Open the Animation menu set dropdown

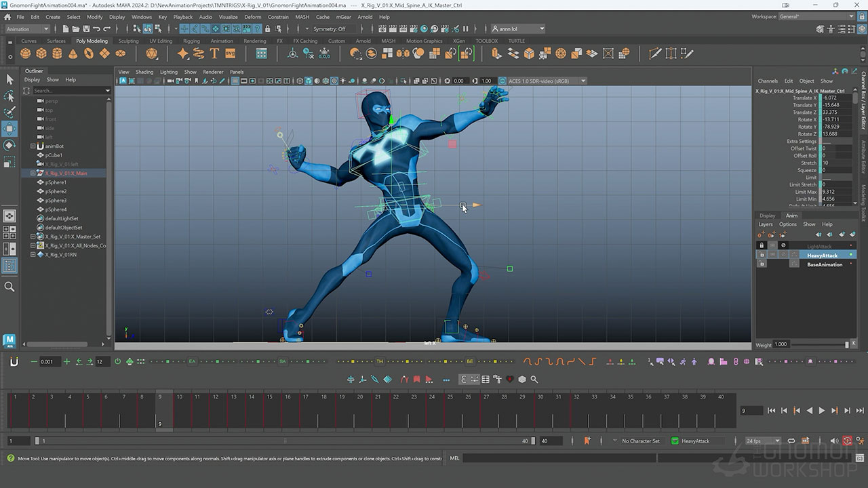(27, 29)
